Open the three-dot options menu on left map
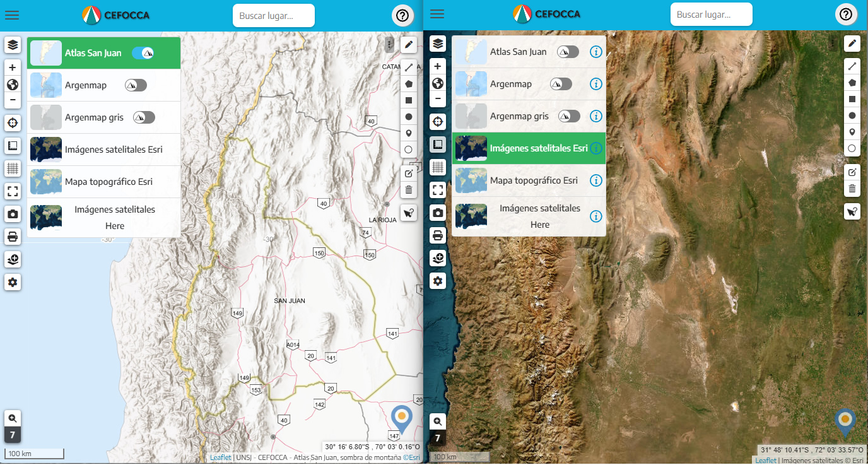Screen dimensions: 868x465 [390, 44]
